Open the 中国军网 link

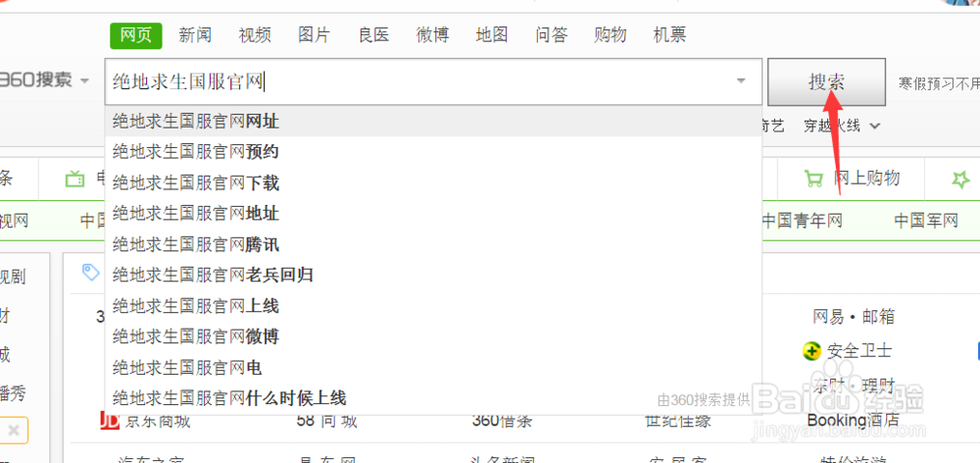[926, 221]
